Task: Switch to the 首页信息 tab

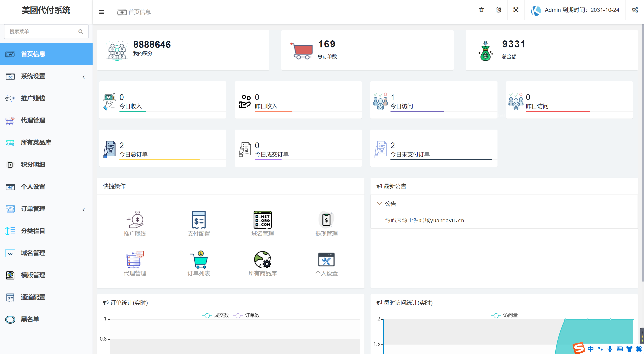Action: (134, 12)
